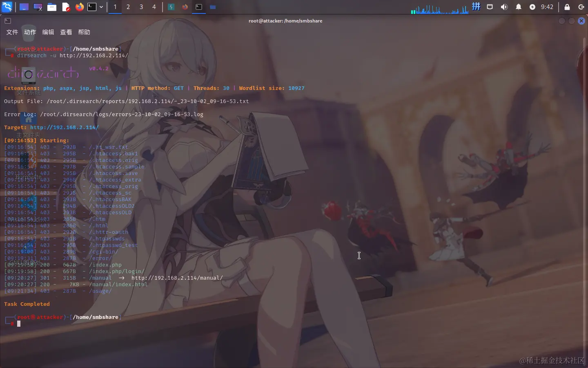Click the /manual/index.html result line
This screenshot has width=588, height=368.
click(x=76, y=285)
